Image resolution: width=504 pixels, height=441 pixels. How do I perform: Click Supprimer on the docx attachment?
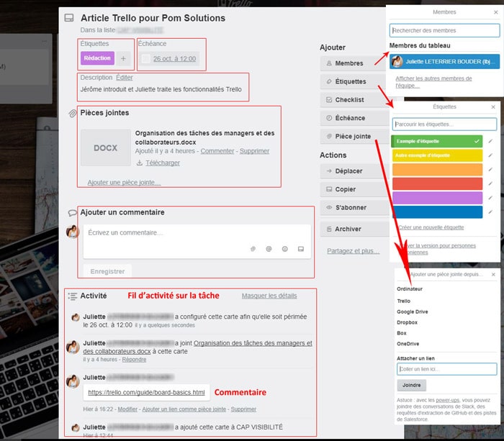(254, 151)
